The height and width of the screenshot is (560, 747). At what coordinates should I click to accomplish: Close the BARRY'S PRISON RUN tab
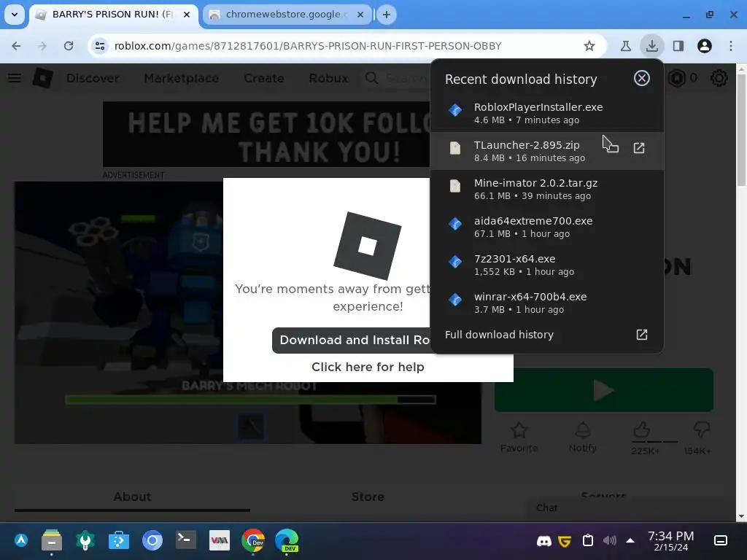187,15
